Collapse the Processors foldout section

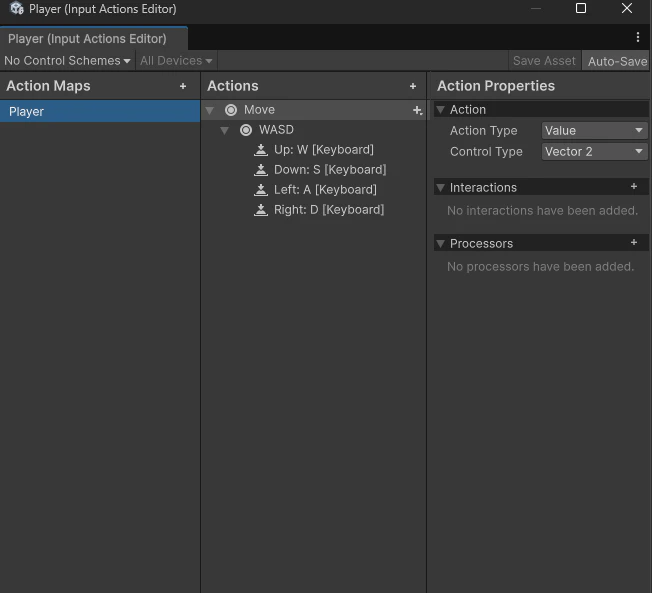(x=440, y=244)
